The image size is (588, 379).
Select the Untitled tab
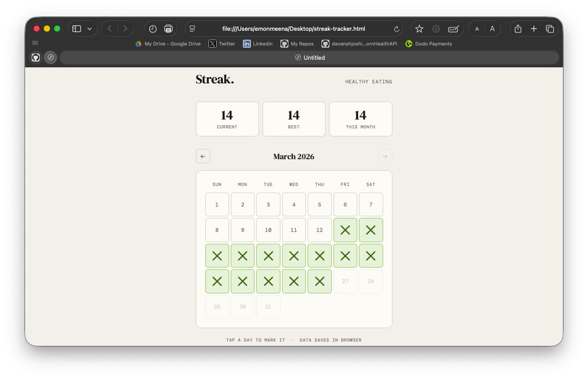309,58
